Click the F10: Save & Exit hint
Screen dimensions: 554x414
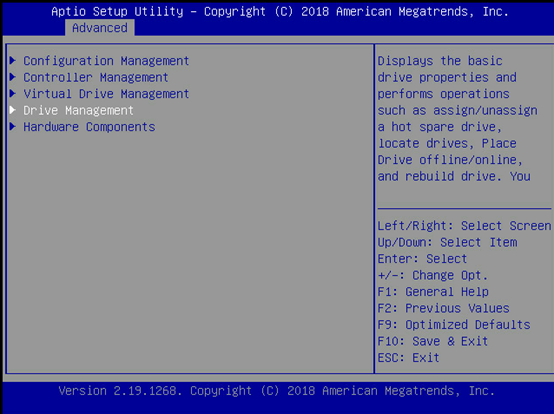pos(433,341)
